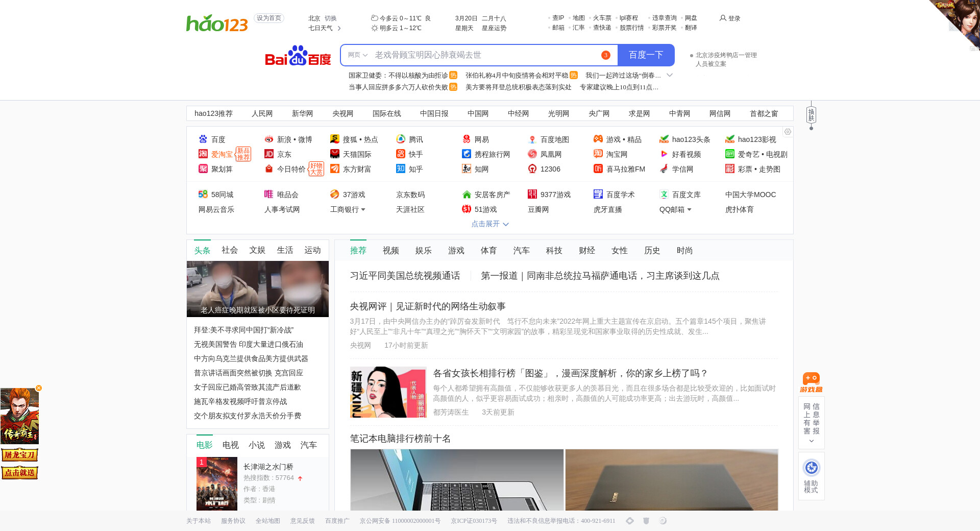Click the Baidu paw logo
The image size is (980, 531).
[298, 56]
